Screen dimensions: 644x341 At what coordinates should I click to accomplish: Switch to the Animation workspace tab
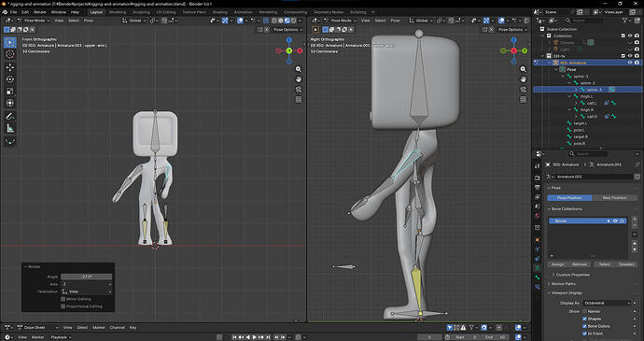click(244, 12)
